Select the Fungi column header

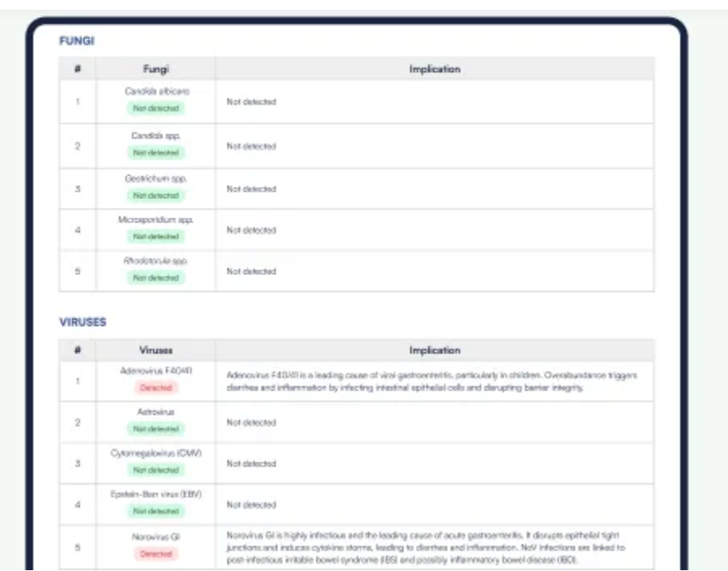[156, 70]
